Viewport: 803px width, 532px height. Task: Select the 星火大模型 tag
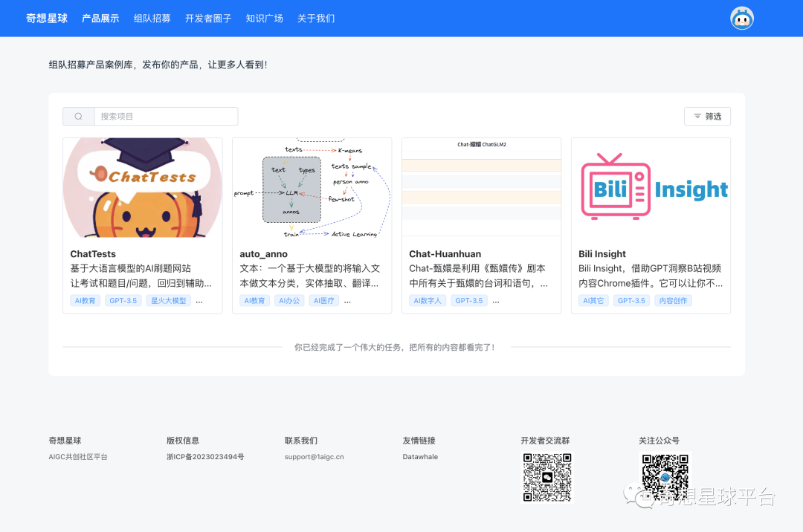(x=169, y=301)
